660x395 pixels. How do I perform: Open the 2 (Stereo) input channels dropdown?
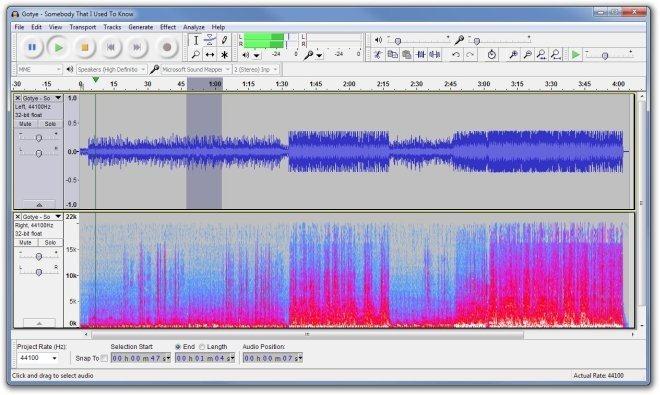pos(256,69)
